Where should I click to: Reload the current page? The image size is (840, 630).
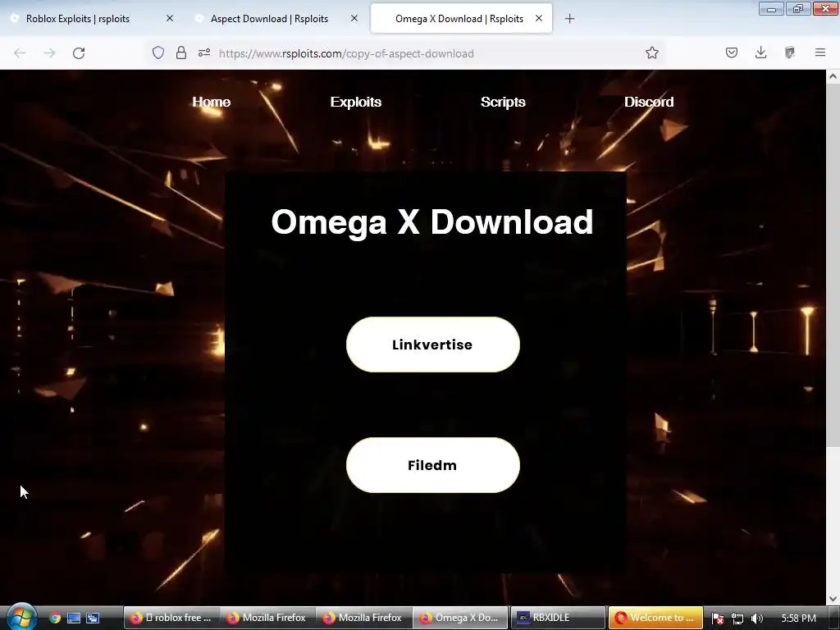pyautogui.click(x=79, y=53)
